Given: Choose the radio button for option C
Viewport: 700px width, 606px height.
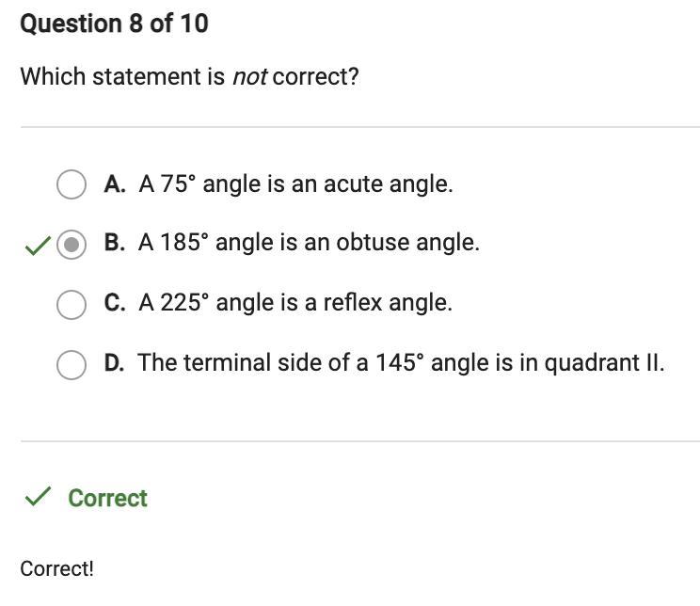Looking at the screenshot, I should (72, 304).
